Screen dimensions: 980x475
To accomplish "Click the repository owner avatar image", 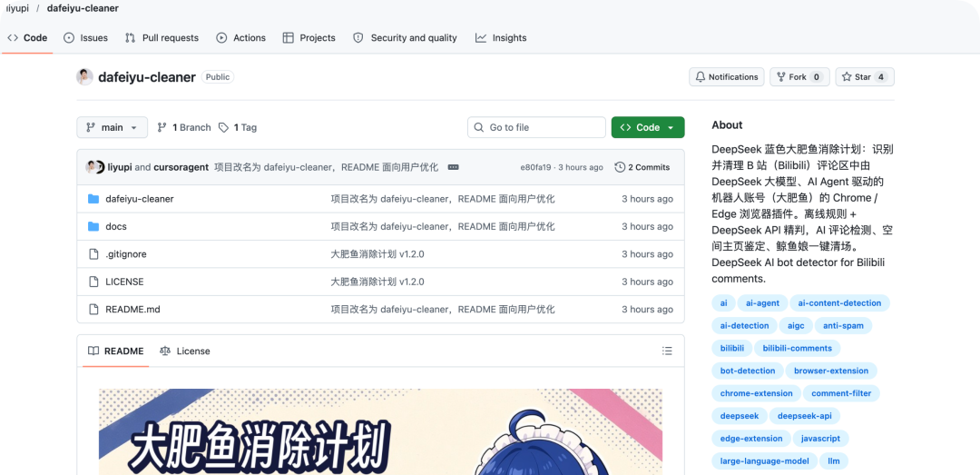I will coord(84,77).
